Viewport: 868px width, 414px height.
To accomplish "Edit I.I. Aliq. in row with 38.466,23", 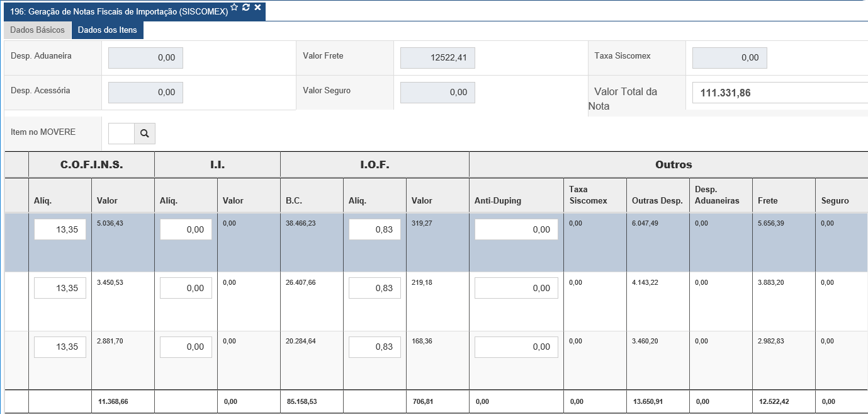I will pos(186,229).
